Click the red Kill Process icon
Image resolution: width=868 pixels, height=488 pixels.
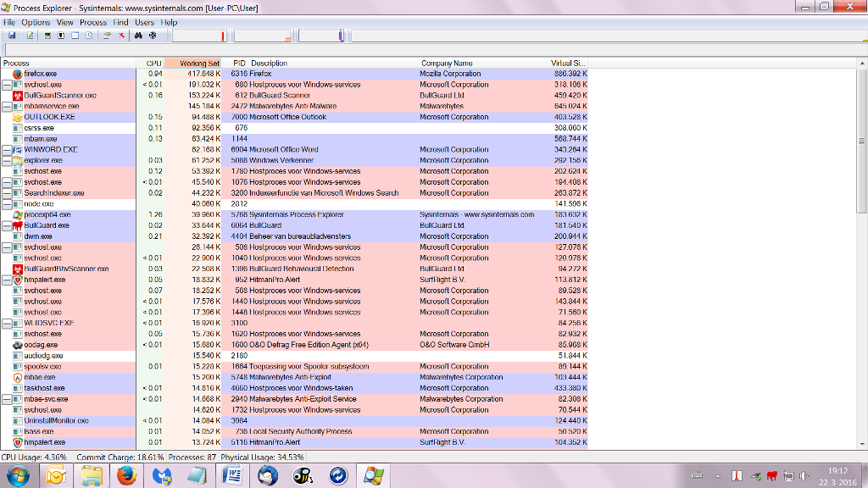(x=121, y=36)
